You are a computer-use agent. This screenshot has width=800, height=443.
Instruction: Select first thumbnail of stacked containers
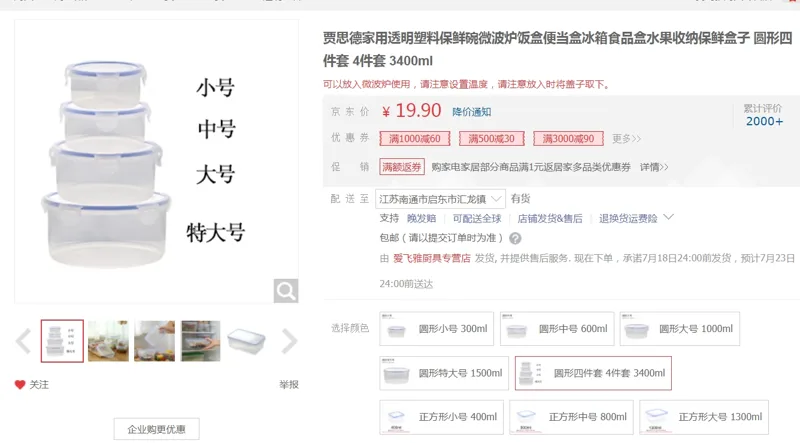[62, 341]
